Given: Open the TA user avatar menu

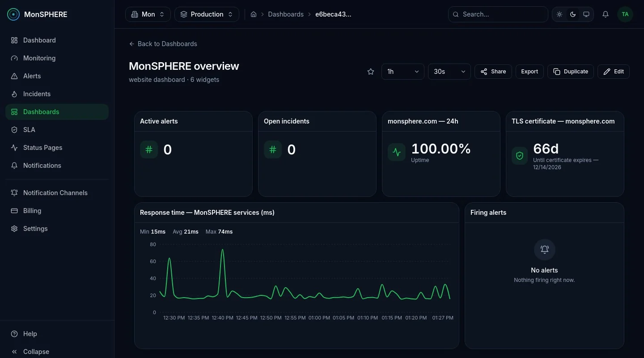Looking at the screenshot, I should coord(625,14).
